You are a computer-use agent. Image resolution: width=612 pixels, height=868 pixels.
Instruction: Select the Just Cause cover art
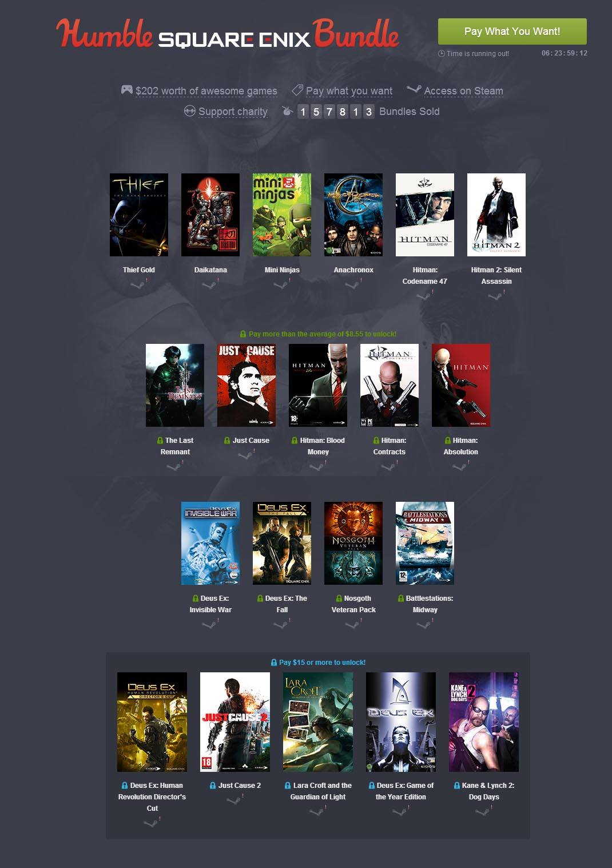pyautogui.click(x=247, y=385)
